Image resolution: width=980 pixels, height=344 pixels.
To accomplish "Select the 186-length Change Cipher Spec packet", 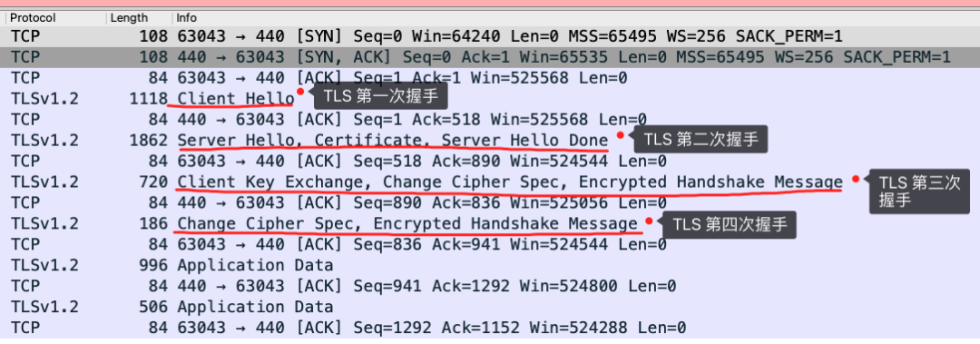I will tap(490, 224).
